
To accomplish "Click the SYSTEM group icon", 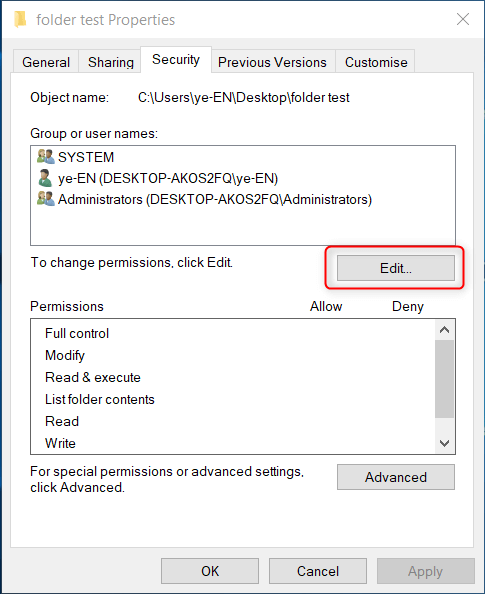I will click(46, 156).
